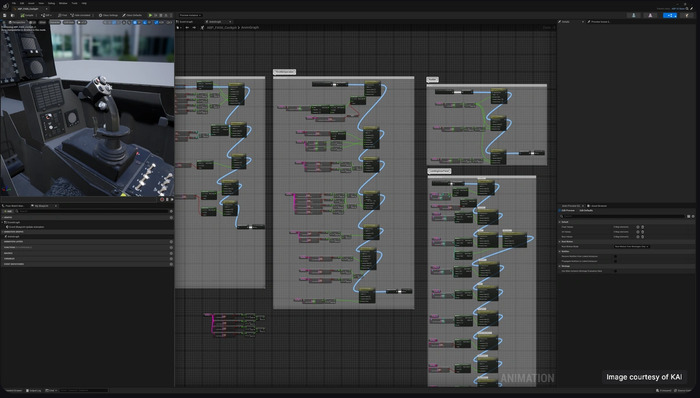Navigate back in the graph breadcrumb
This screenshot has width=700, height=398.
[187, 28]
